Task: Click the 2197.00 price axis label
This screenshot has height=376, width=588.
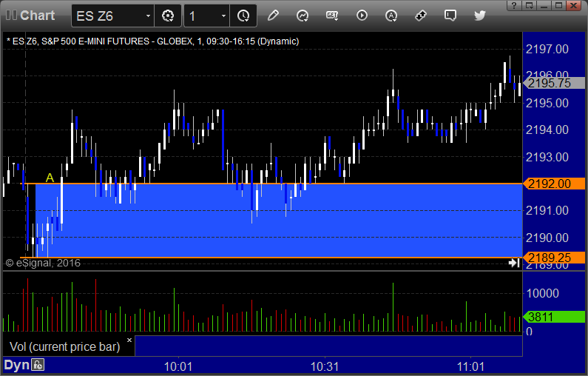Action: [x=547, y=49]
